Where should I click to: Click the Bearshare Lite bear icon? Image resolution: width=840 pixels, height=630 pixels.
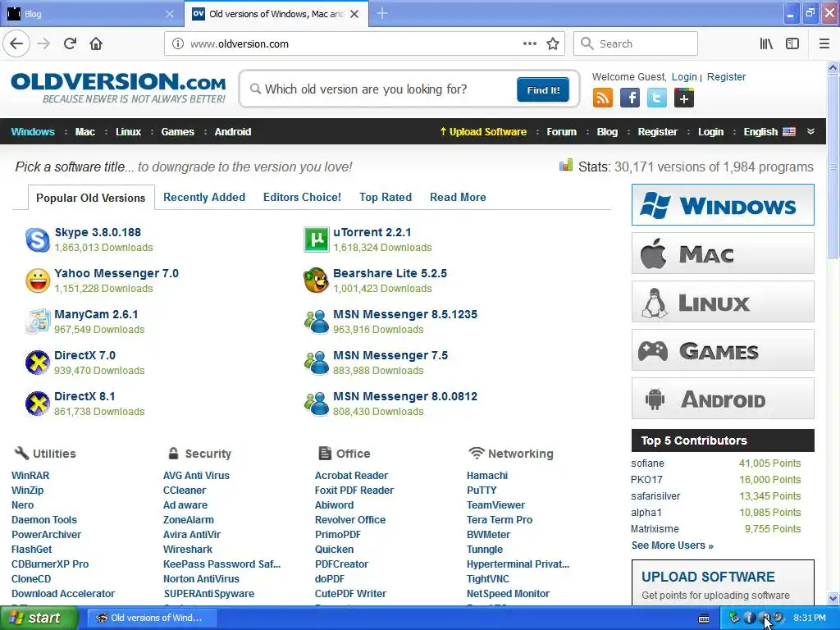[x=316, y=281]
